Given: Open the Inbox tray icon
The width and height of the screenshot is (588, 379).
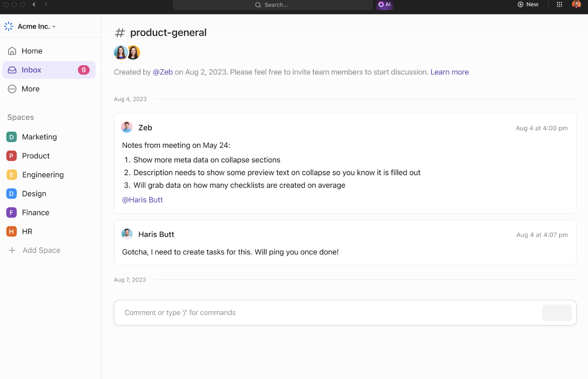Looking at the screenshot, I should 12,70.
